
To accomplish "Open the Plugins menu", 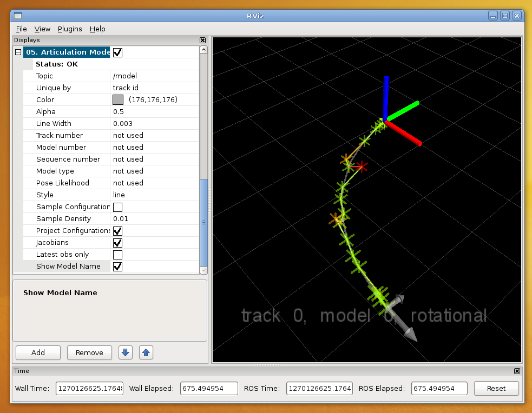I will (70, 29).
